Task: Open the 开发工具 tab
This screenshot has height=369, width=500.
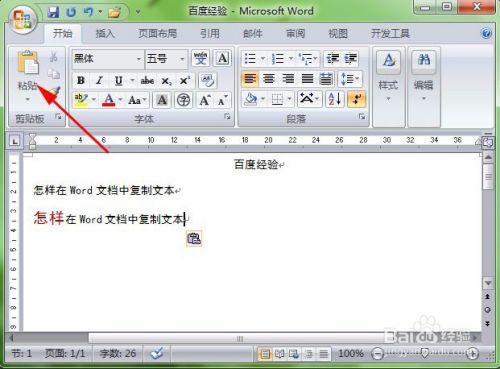Action: click(390, 33)
